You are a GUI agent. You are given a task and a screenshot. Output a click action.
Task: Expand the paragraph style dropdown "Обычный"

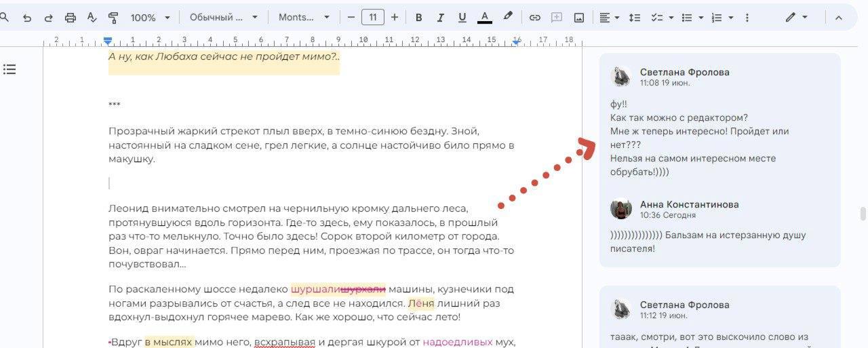pos(224,18)
